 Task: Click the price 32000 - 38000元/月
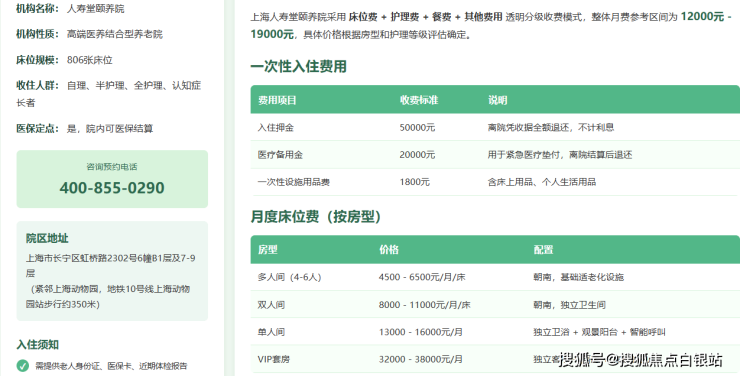point(420,359)
